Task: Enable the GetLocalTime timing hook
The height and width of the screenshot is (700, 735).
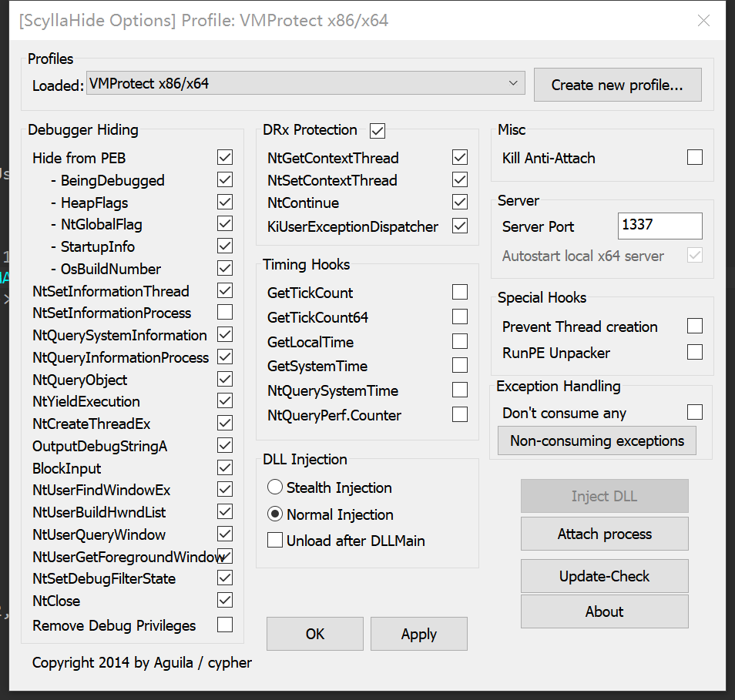Action: tap(460, 341)
